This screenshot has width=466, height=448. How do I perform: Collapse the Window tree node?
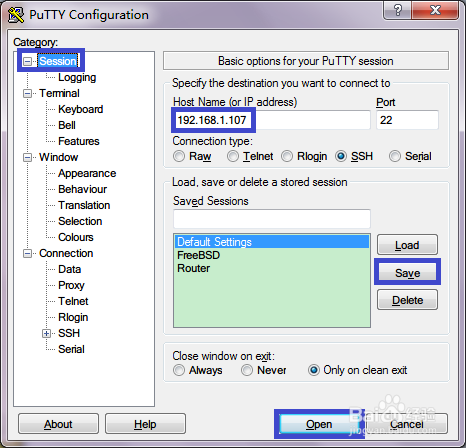pyautogui.click(x=27, y=157)
